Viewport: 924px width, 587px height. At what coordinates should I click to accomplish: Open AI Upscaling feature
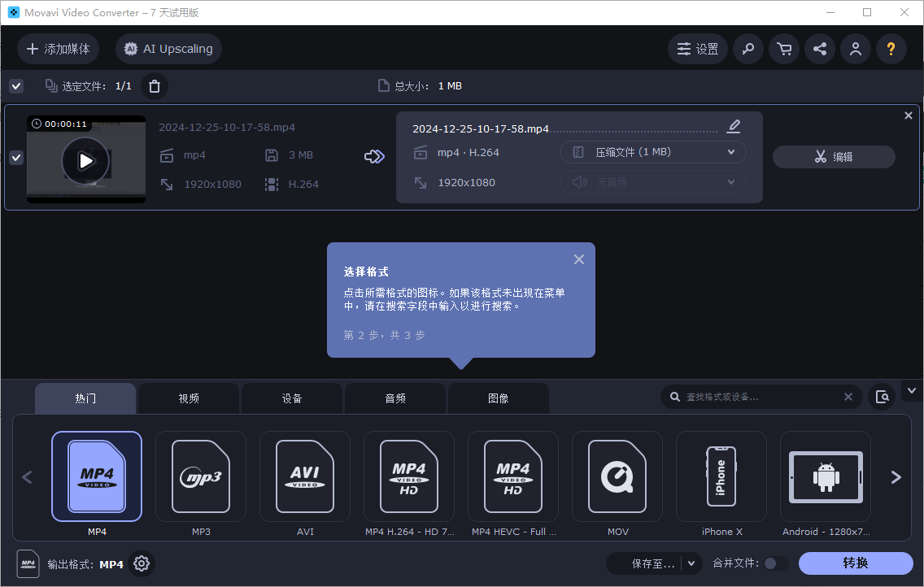click(x=168, y=49)
